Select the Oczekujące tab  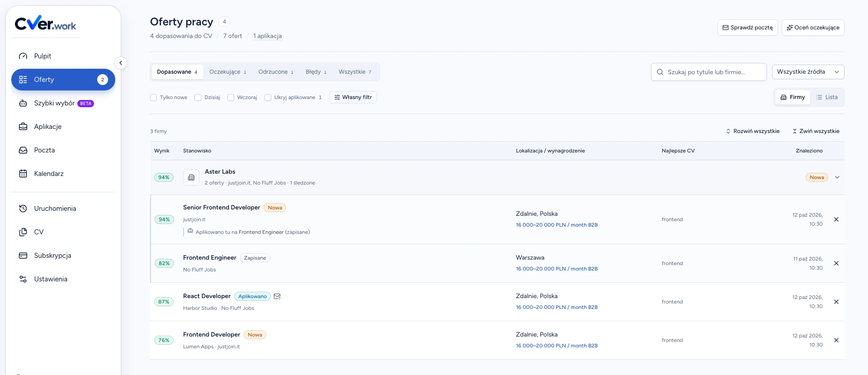228,72
